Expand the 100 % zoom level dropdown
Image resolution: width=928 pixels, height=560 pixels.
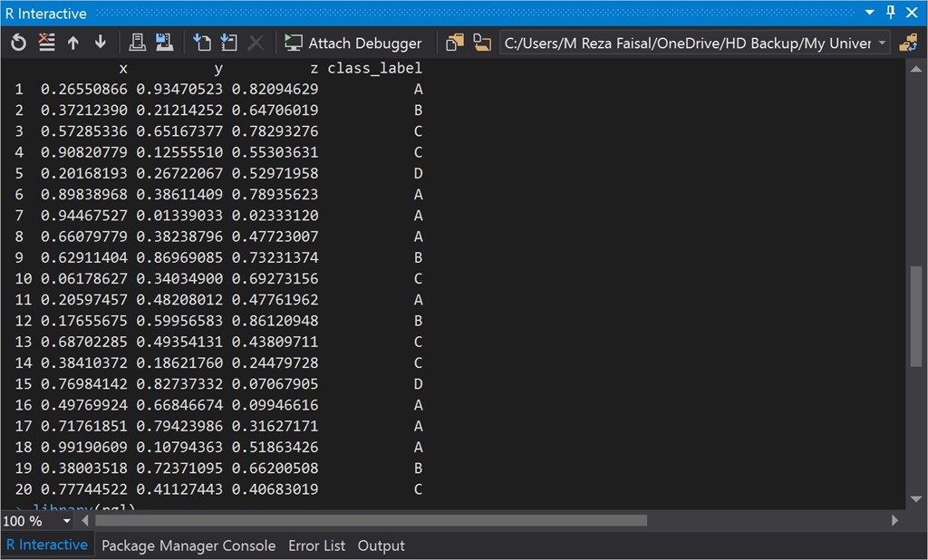67,521
